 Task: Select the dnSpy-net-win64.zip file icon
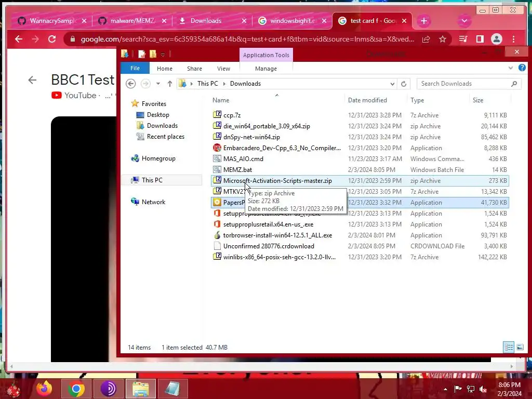tap(217, 137)
